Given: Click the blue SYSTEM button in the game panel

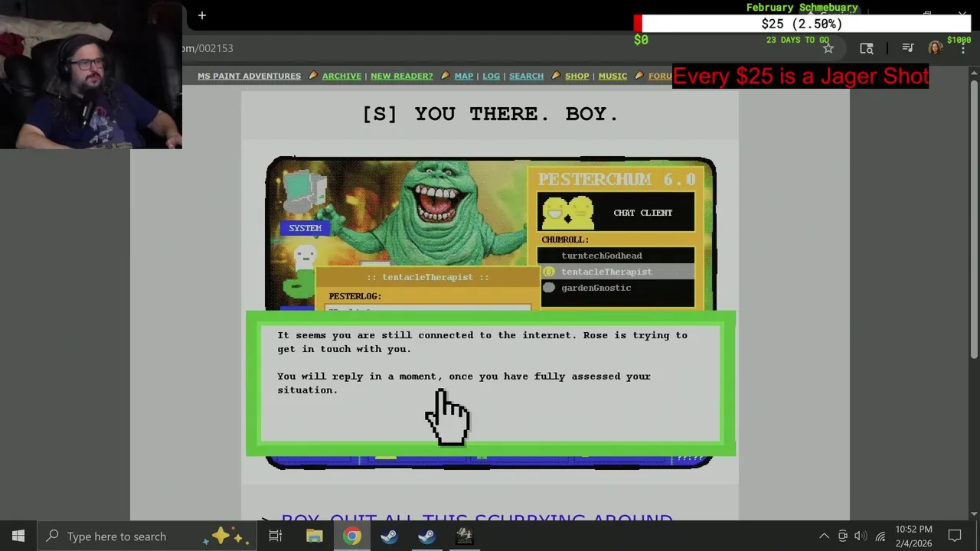Looking at the screenshot, I should point(305,227).
